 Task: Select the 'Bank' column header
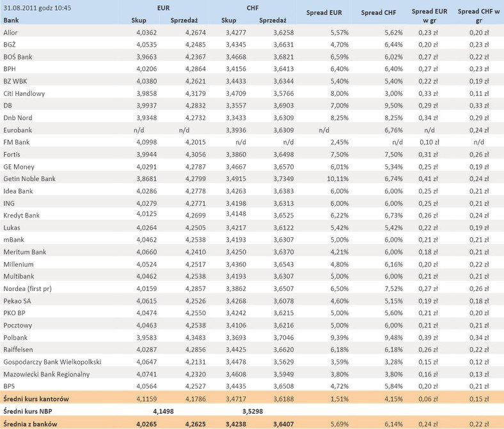point(11,20)
